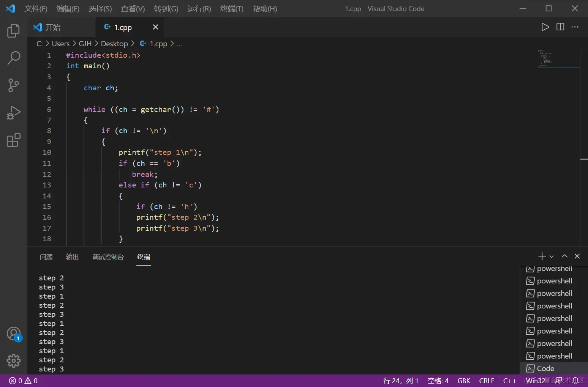
Task: Create a new terminal with the plus icon
Action: point(542,256)
